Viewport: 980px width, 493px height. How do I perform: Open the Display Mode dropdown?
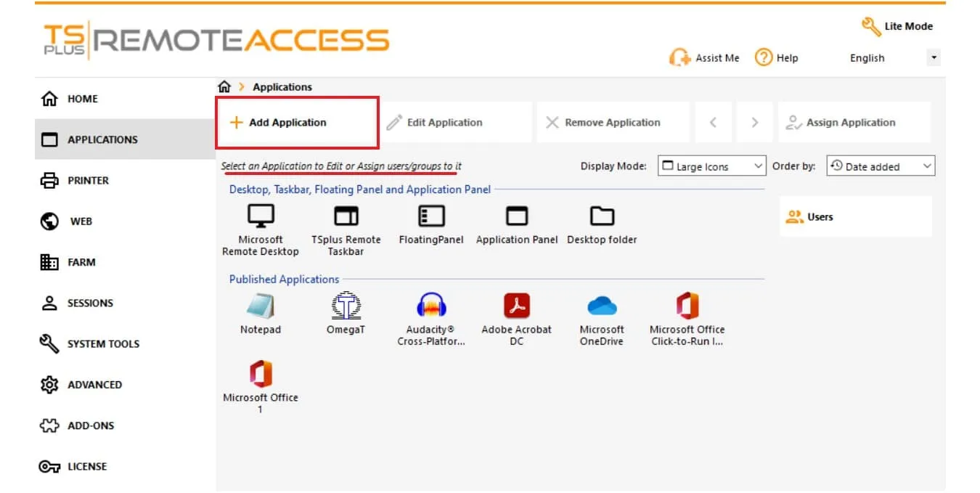point(711,166)
